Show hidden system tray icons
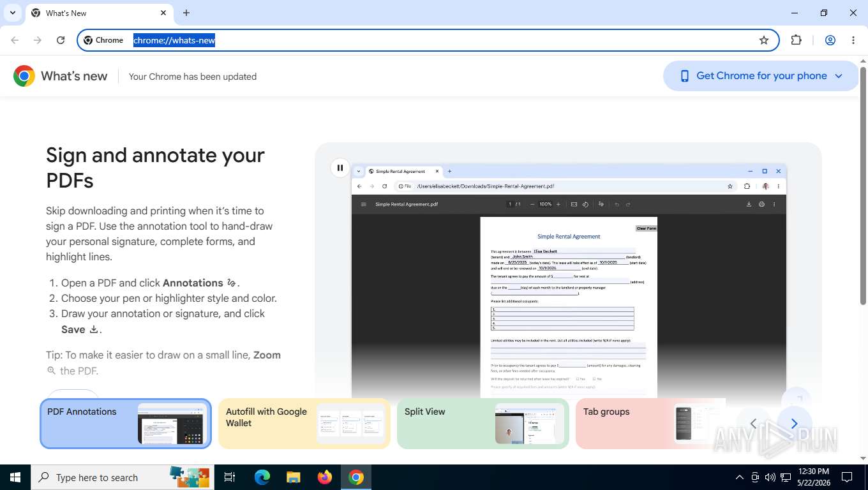 [740, 477]
